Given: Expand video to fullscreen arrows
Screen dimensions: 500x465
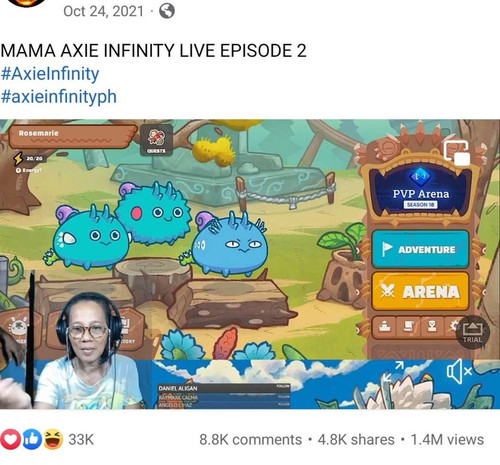Looking at the screenshot, I should (393, 371).
